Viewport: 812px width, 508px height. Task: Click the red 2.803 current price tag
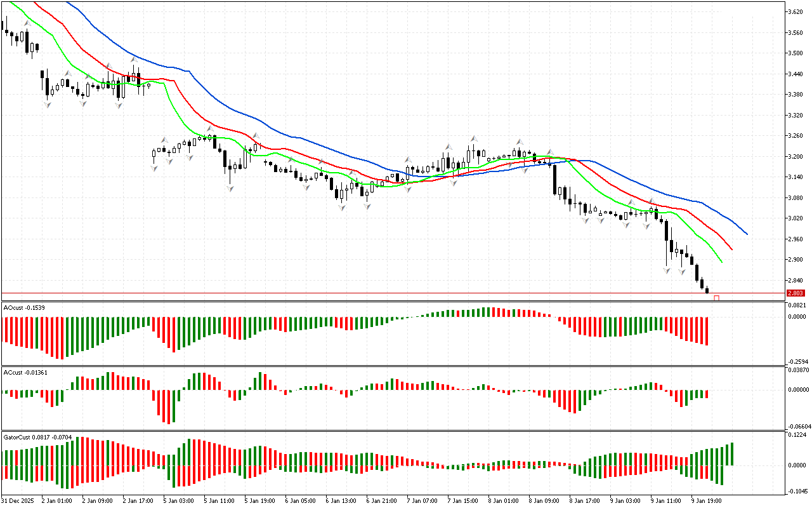tap(795, 293)
